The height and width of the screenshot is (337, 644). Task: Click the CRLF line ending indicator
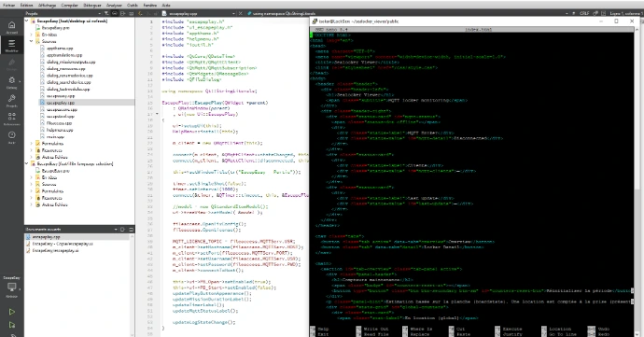click(x=584, y=13)
